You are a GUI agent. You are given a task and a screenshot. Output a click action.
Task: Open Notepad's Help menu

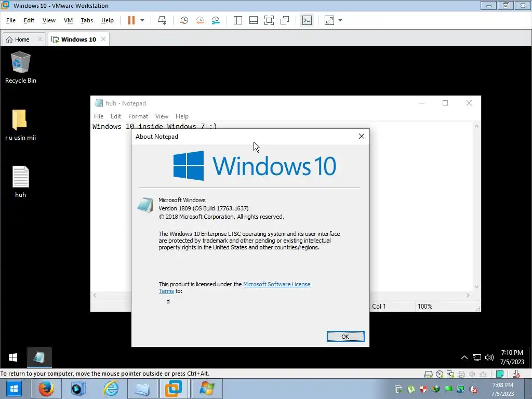point(182,116)
